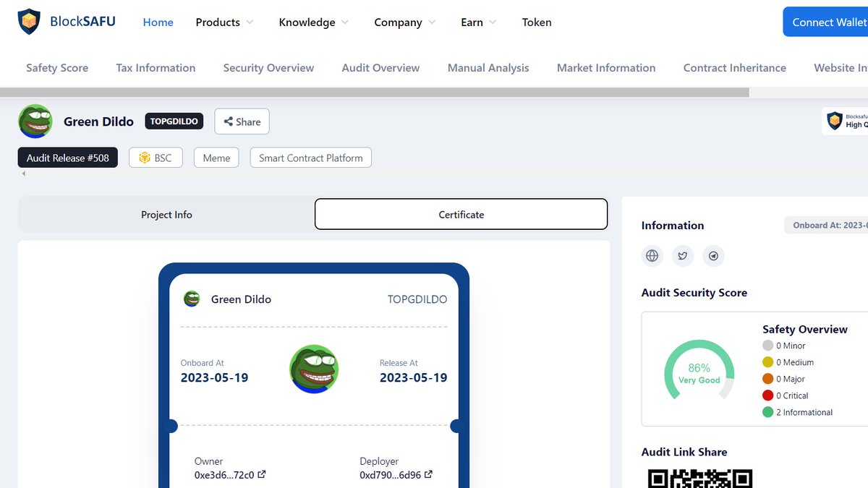This screenshot has height=488, width=868.
Task: Click the gray Minor severity dot
Action: pyautogui.click(x=768, y=346)
